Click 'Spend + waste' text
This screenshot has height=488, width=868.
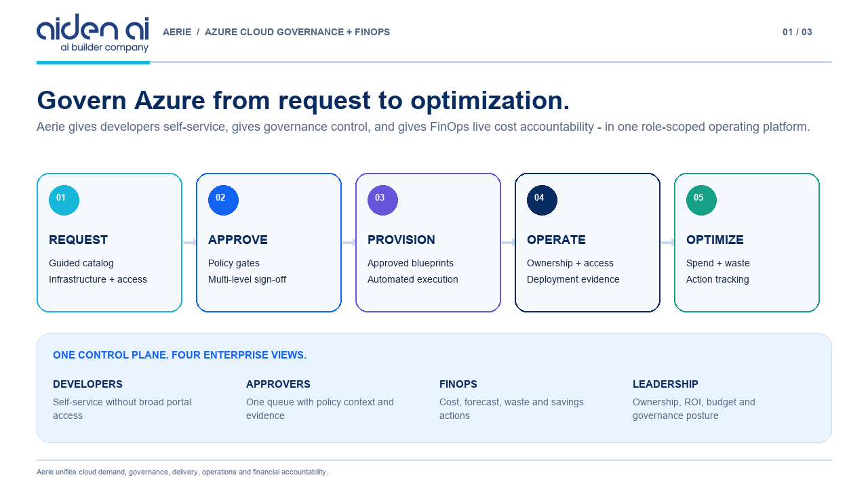[718, 263]
